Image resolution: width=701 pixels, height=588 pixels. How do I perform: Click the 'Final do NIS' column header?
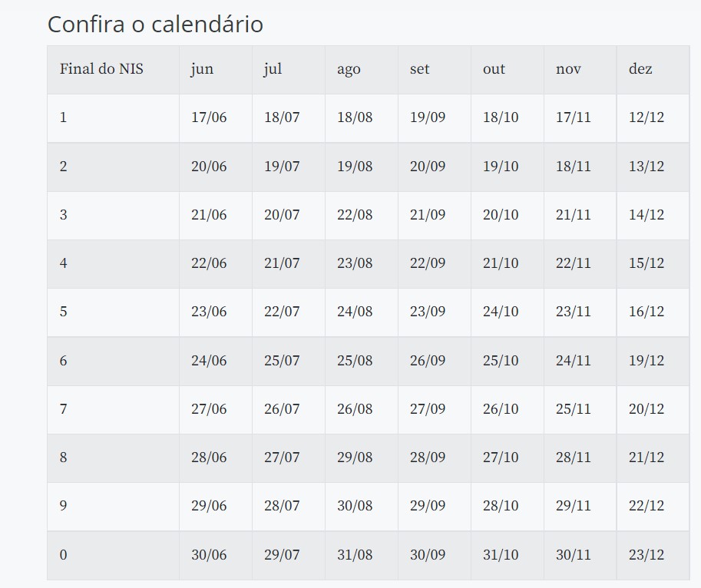101,69
